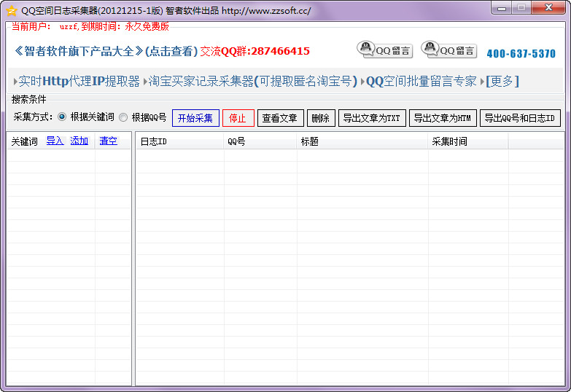Image resolution: width=571 pixels, height=392 pixels.
Task: Open 《智者软件旗下产品大全》(点击查看) link
Action: point(106,51)
